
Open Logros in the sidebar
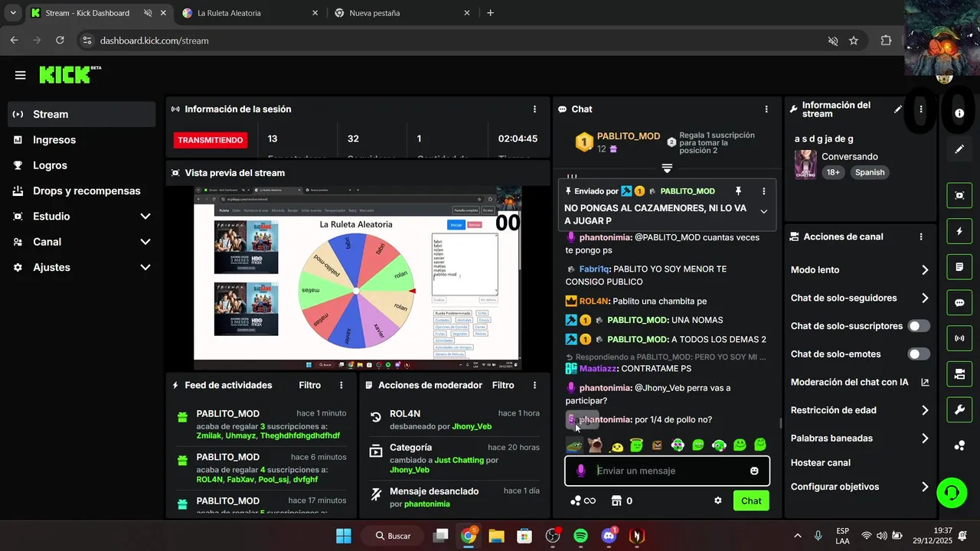click(82, 165)
